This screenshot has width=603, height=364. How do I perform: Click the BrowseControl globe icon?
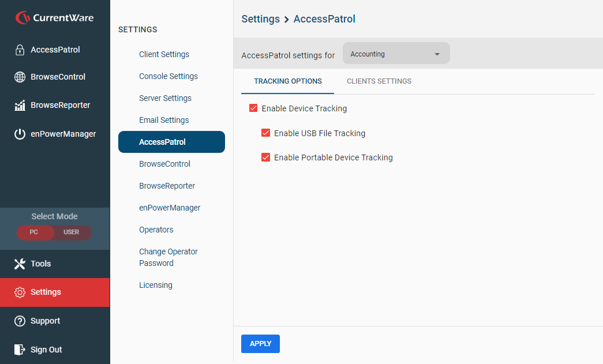tap(20, 77)
